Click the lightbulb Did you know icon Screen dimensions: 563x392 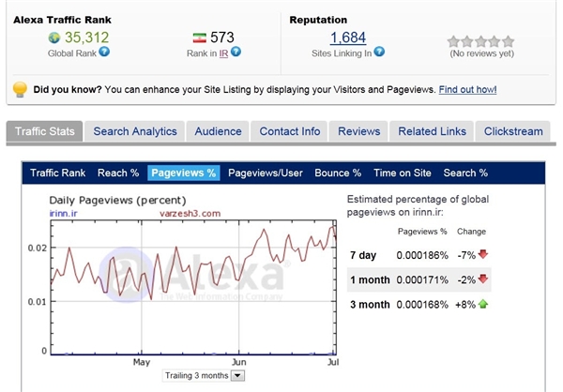(x=20, y=89)
